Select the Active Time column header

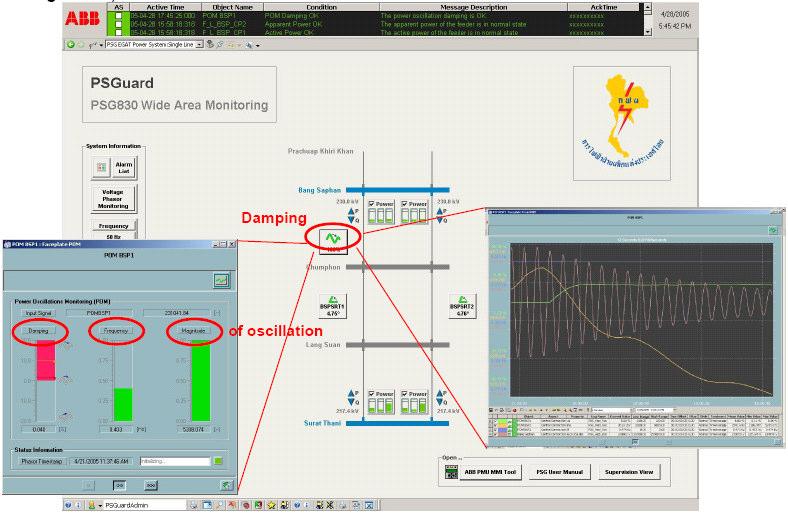coord(165,7)
